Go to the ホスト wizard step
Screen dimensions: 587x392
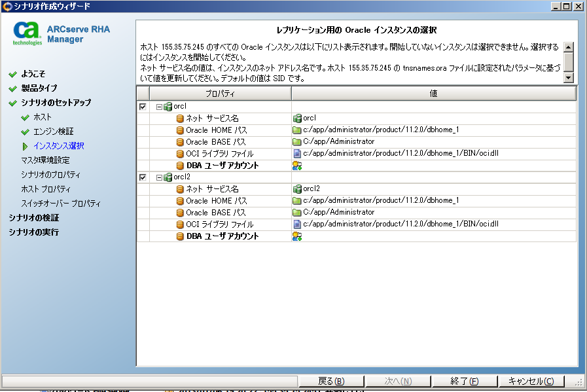click(x=43, y=117)
